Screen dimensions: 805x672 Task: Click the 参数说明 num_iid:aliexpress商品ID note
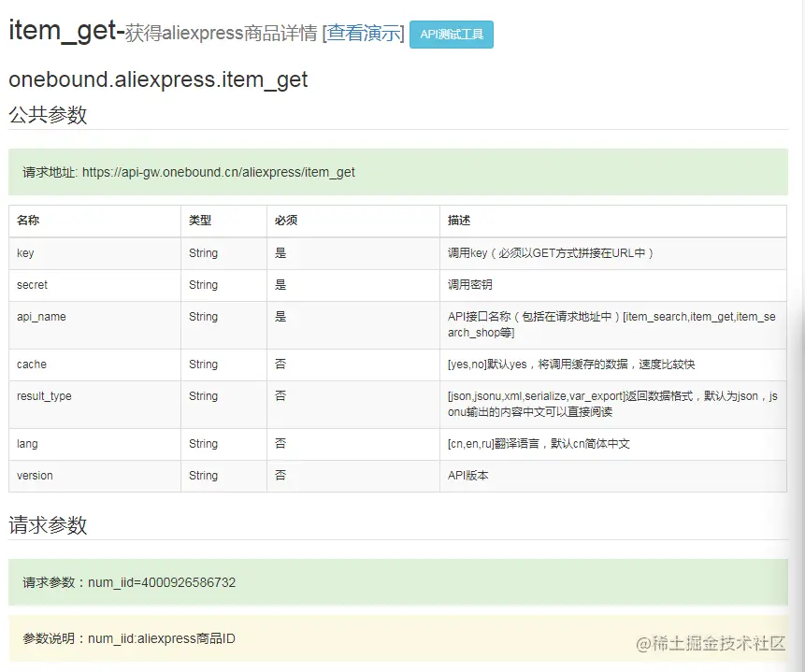tap(129, 638)
